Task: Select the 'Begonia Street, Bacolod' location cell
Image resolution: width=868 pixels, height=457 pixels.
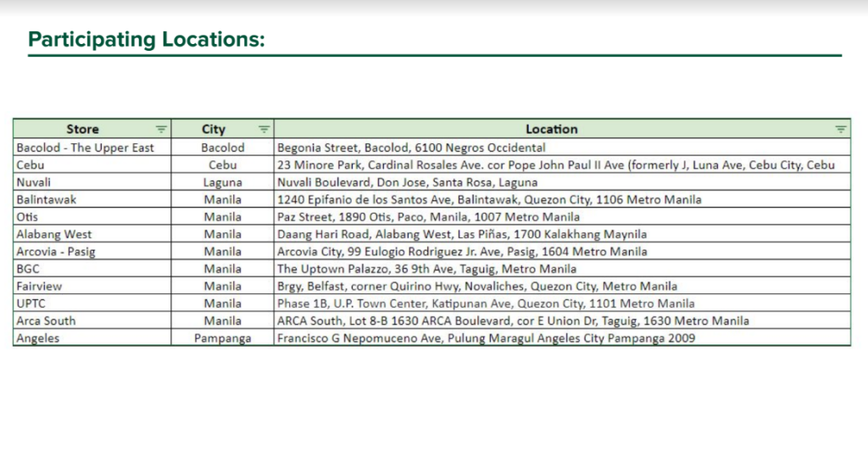Action: (563, 148)
